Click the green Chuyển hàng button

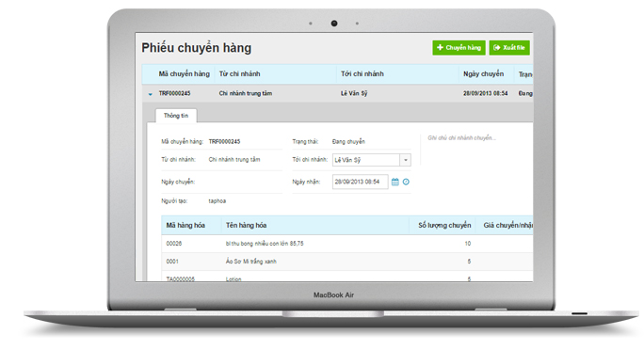(x=459, y=48)
